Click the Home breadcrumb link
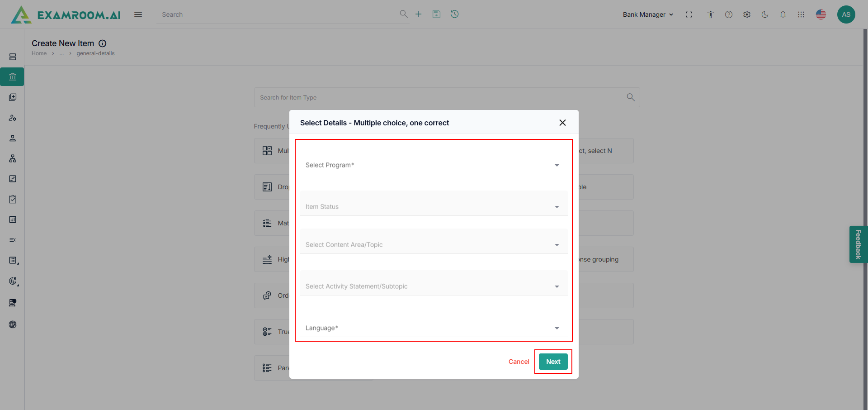 [39, 53]
